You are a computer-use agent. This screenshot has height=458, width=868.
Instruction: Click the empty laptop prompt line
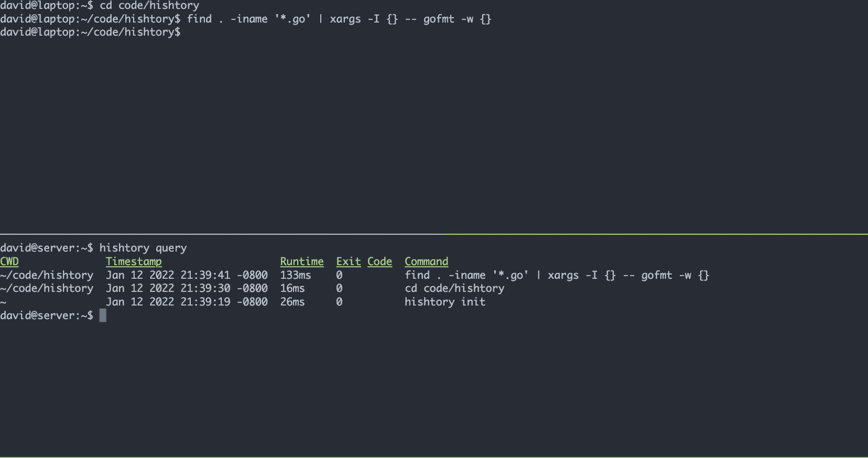(x=90, y=32)
